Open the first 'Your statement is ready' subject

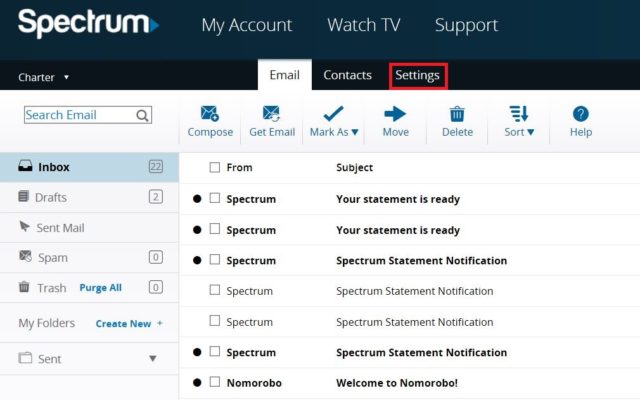pos(398,199)
